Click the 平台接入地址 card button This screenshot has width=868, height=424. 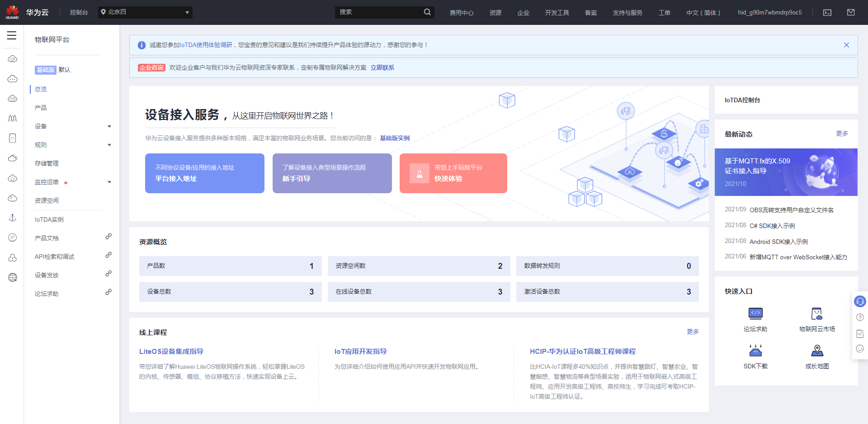tap(204, 173)
